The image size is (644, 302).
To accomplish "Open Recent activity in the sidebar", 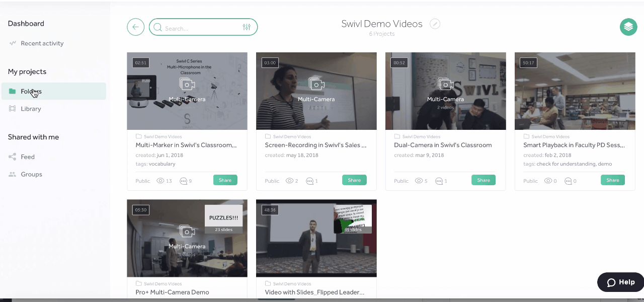I will tap(42, 43).
